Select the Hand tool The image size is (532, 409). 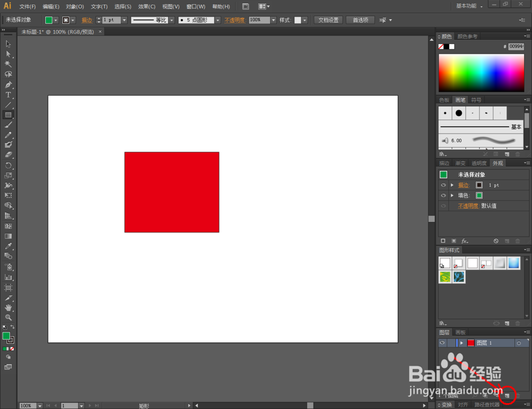point(8,307)
